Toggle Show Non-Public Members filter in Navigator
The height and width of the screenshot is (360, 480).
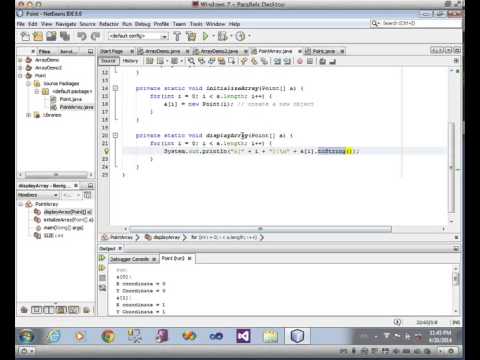point(61,310)
